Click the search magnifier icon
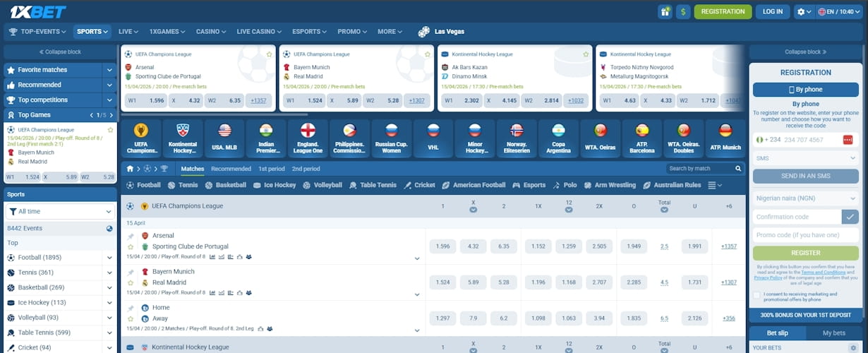The image size is (868, 353). tap(738, 169)
